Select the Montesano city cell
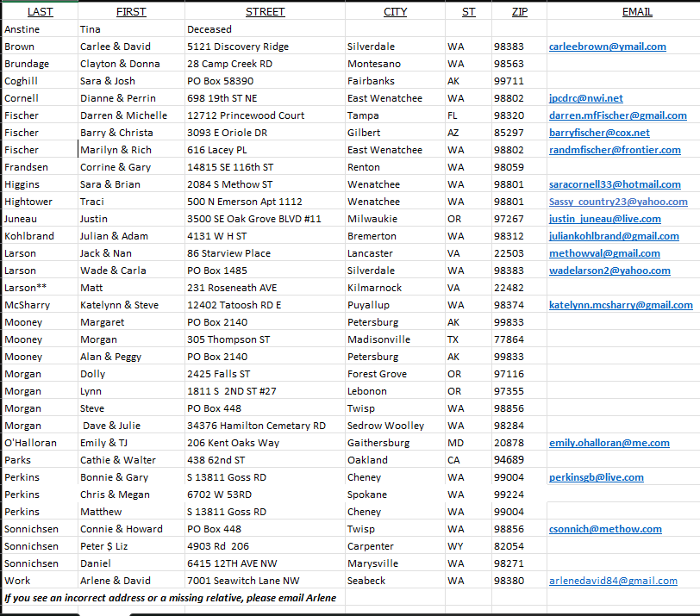700x616 pixels. coord(395,65)
